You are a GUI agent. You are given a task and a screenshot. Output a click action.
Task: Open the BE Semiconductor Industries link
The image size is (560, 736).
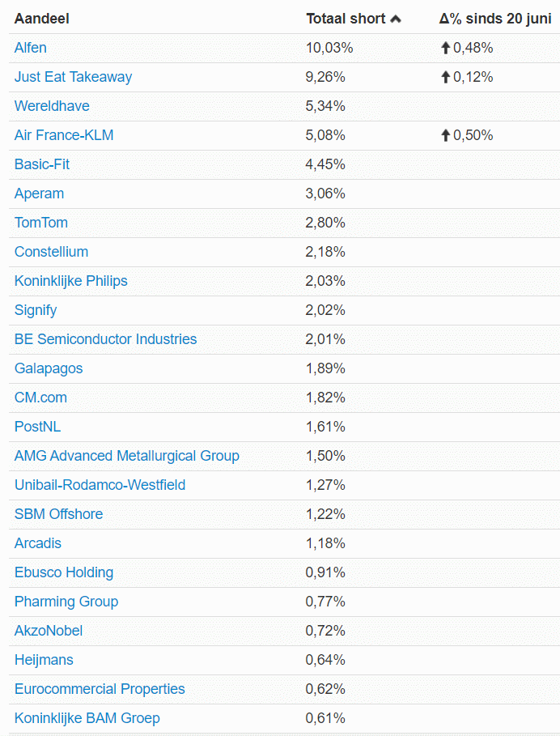coord(105,339)
